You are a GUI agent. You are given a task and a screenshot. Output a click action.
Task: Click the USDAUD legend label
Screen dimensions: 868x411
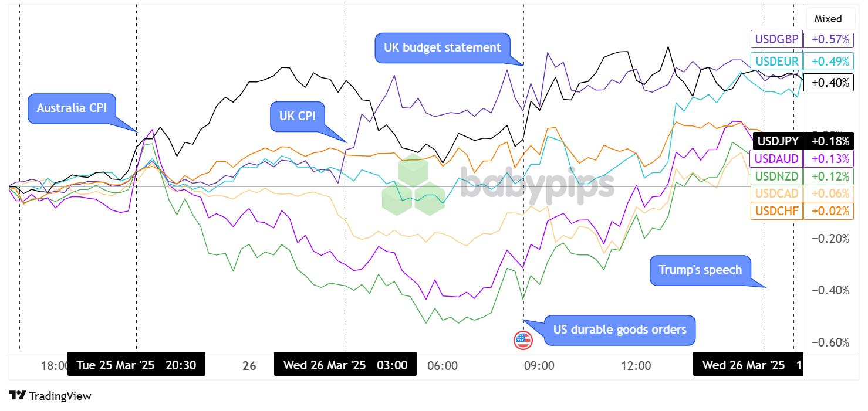778,159
